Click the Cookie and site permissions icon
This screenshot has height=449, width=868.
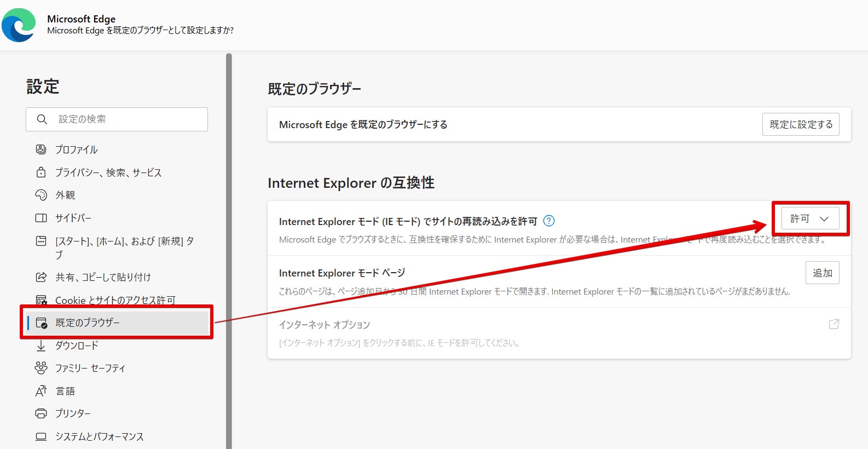tap(41, 300)
